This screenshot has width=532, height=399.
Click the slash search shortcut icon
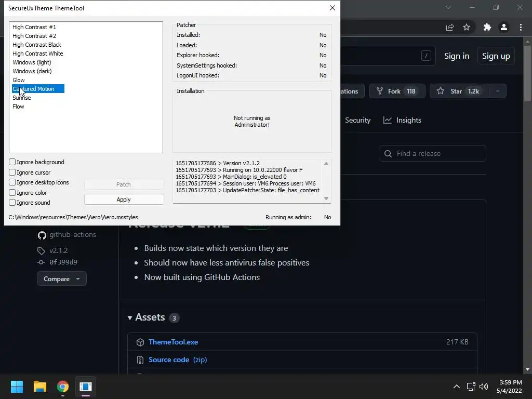[426, 56]
